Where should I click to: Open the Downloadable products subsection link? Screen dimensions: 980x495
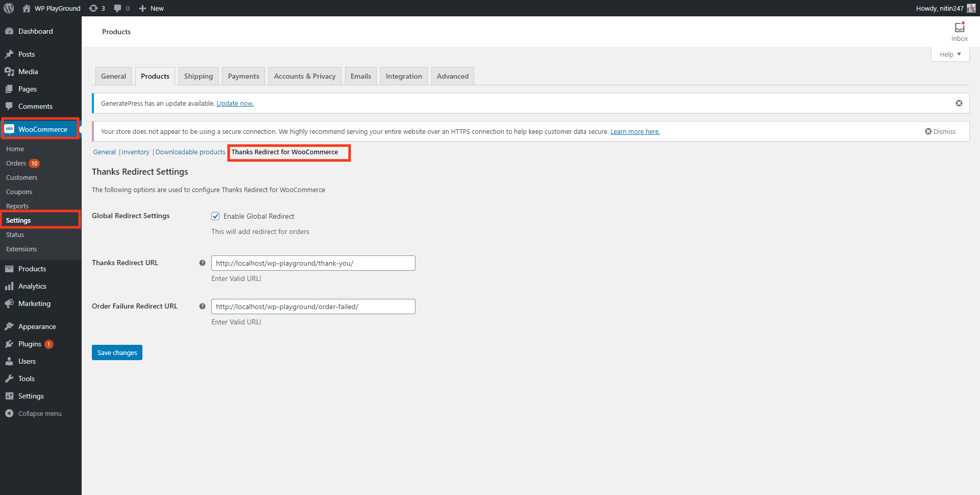click(190, 152)
